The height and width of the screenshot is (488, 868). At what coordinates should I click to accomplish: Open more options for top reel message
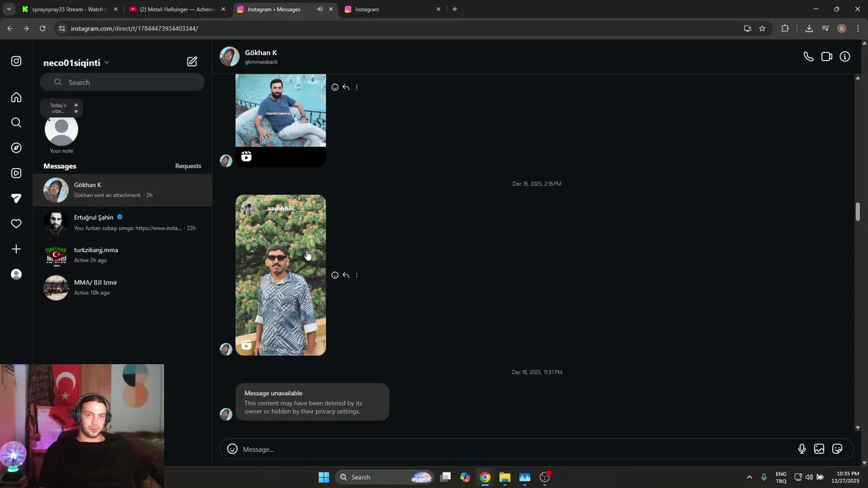[x=357, y=87]
